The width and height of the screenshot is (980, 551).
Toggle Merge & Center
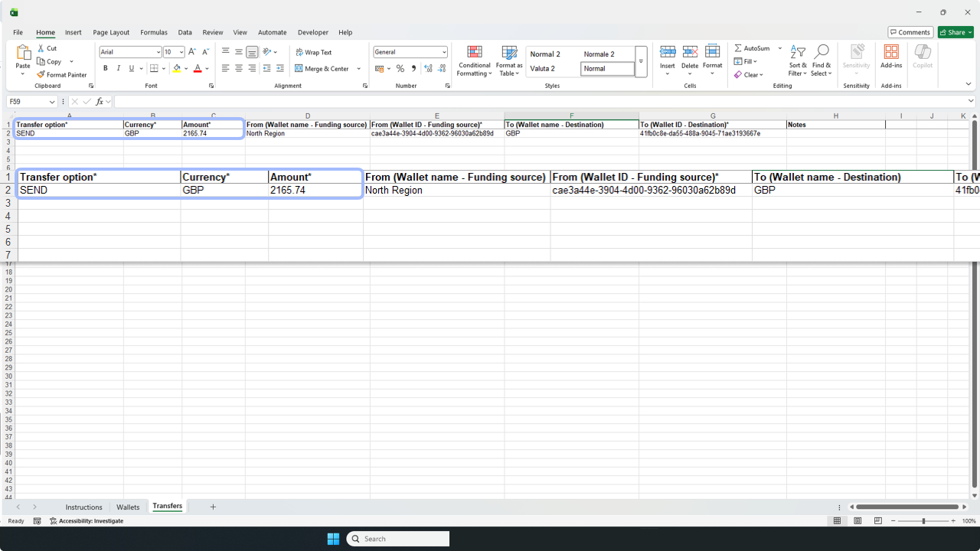click(x=322, y=69)
